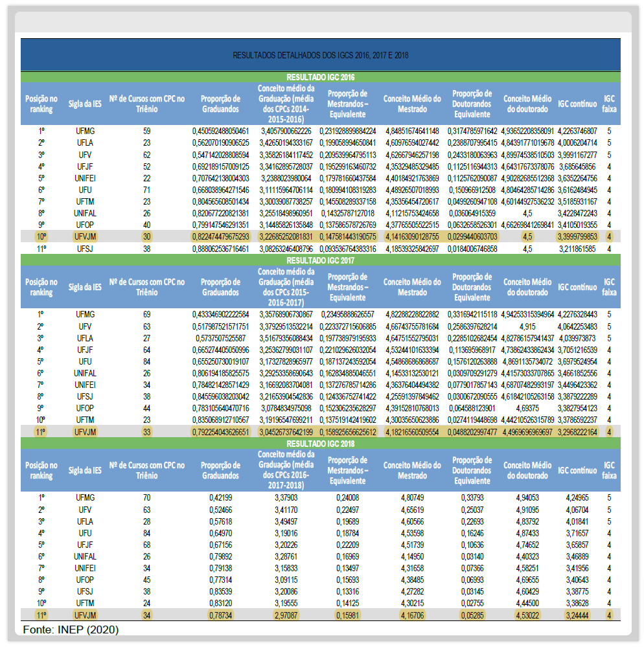Click course count 71 for UFU
Viewport: 644px width, 647px height.
(x=146, y=190)
